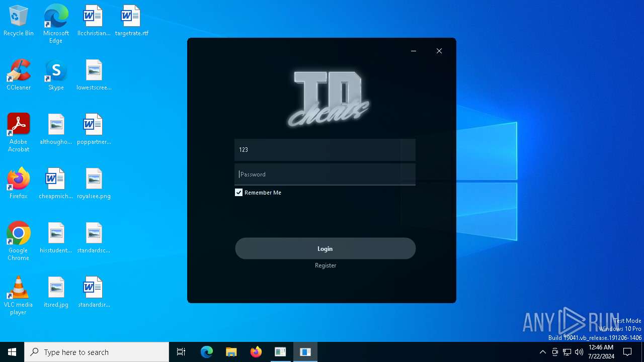
Task: Open the Register link
Action: click(326, 265)
